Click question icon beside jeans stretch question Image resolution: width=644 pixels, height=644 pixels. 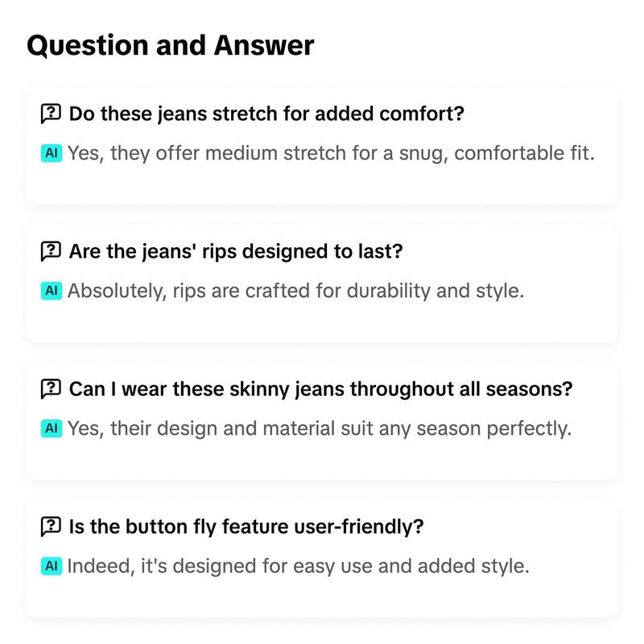point(51,114)
